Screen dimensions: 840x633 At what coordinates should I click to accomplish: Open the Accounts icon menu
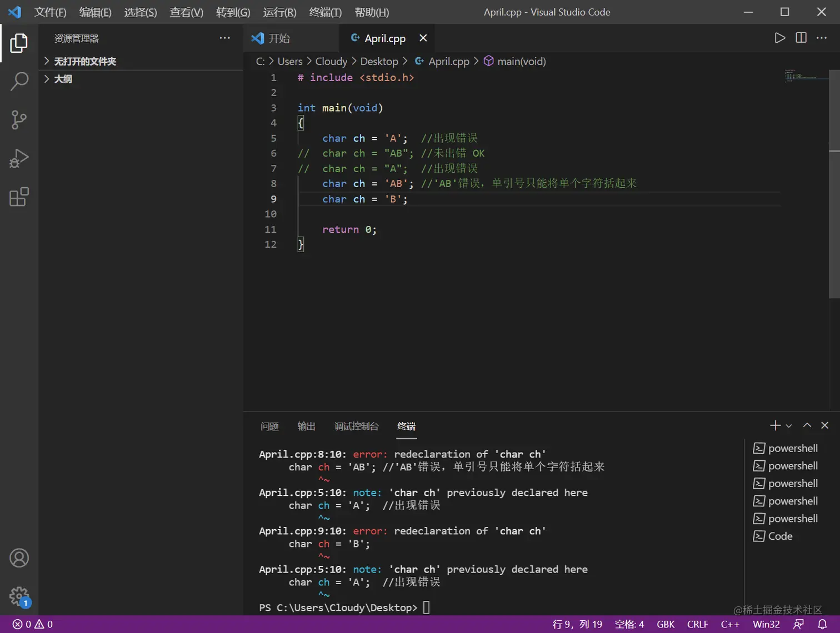(x=19, y=558)
